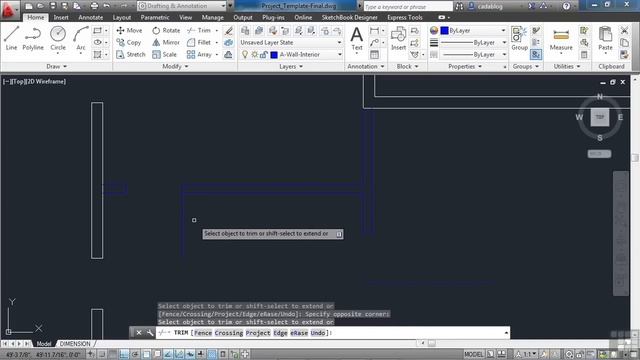This screenshot has width=640, height=360.
Task: Open the workspace Drafting & Annotation dropdown
Action: click(x=182, y=6)
